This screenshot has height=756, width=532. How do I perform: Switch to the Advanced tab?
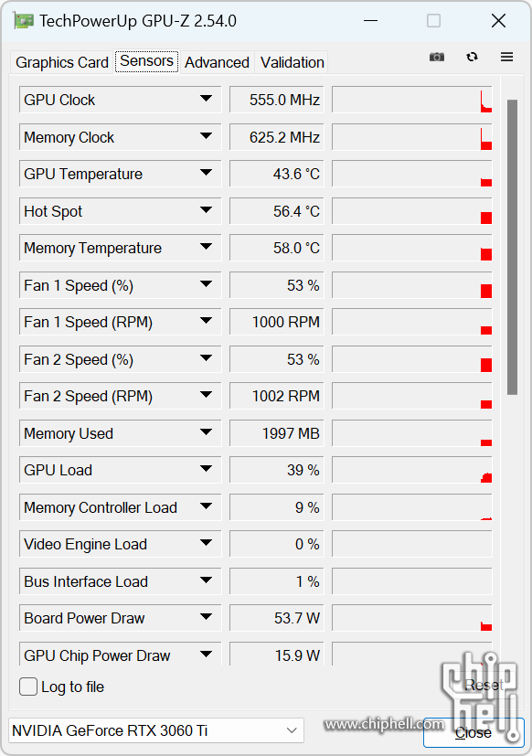pos(217,62)
